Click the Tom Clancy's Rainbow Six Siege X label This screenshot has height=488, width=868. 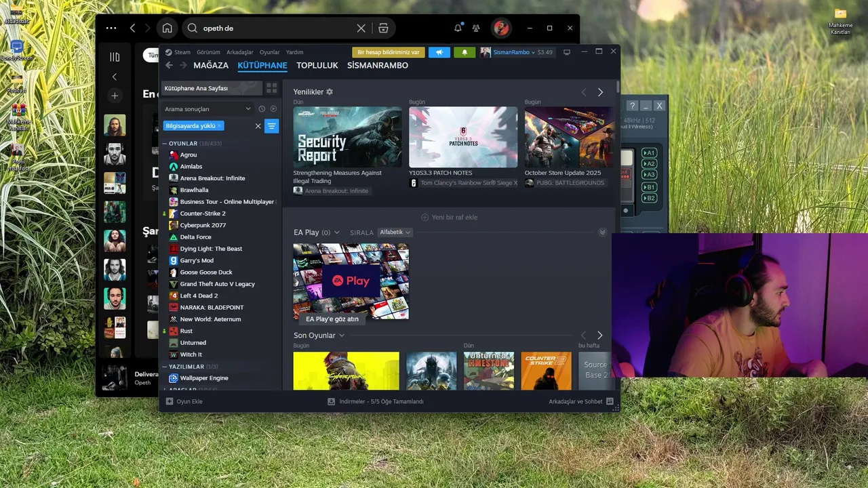[469, 183]
